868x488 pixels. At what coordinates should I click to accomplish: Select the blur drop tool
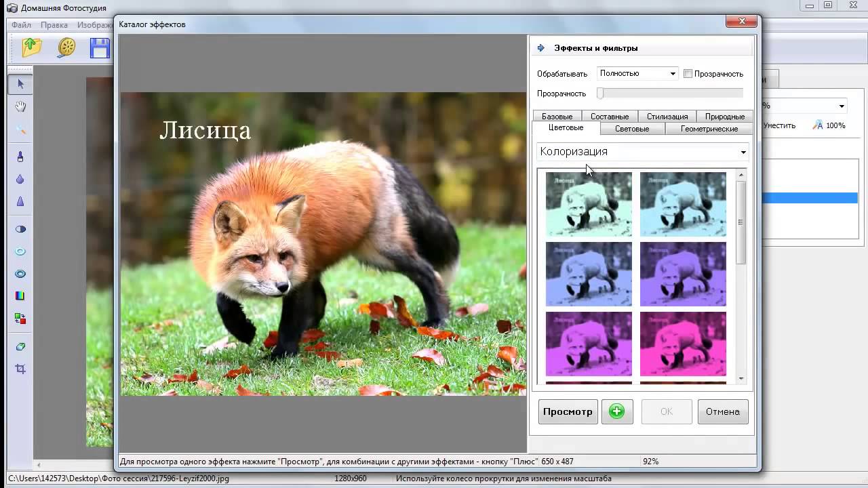pos(20,179)
